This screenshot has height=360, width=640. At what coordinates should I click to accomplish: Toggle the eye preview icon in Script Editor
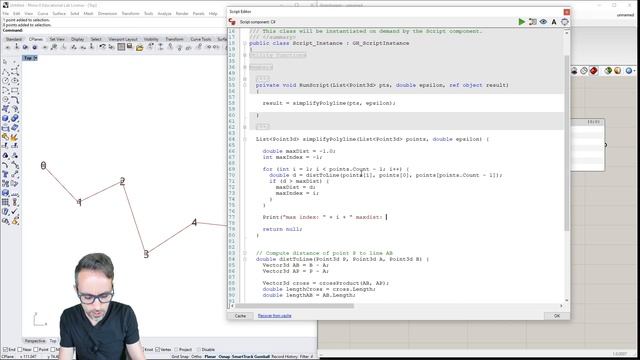click(x=543, y=22)
